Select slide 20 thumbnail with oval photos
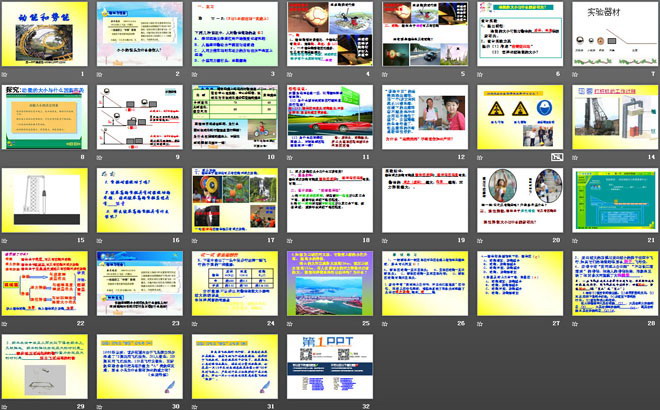Viewport: 660px width, 410px height. pos(520,200)
